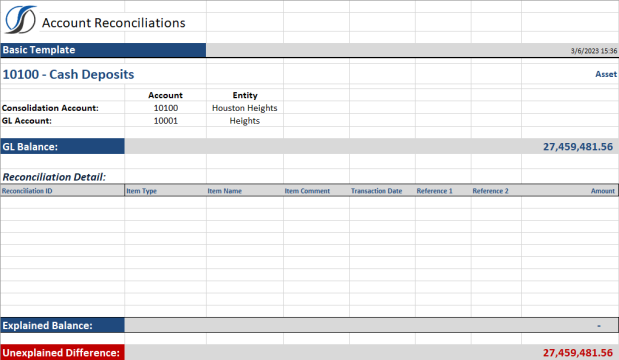619x360 pixels.
Task: Click the 10100 account value cell
Action: 165,108
